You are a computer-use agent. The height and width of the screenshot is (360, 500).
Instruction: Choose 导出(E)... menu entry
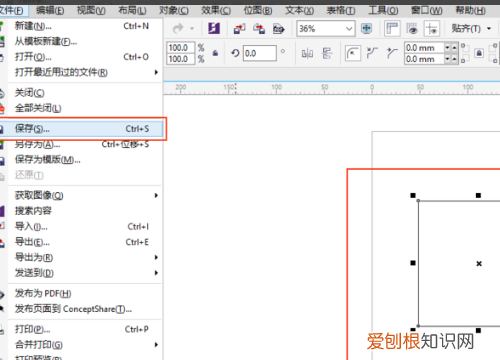pyautogui.click(x=81, y=242)
